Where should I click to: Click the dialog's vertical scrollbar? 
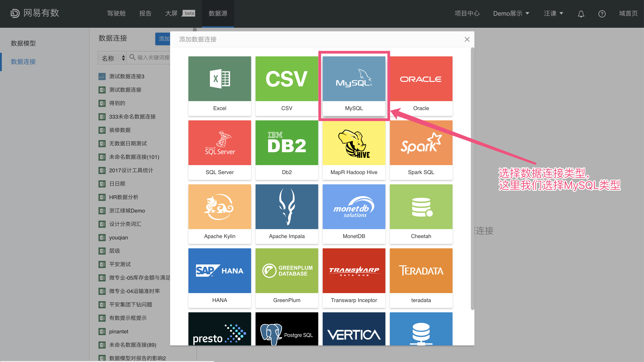pyautogui.click(x=472, y=179)
